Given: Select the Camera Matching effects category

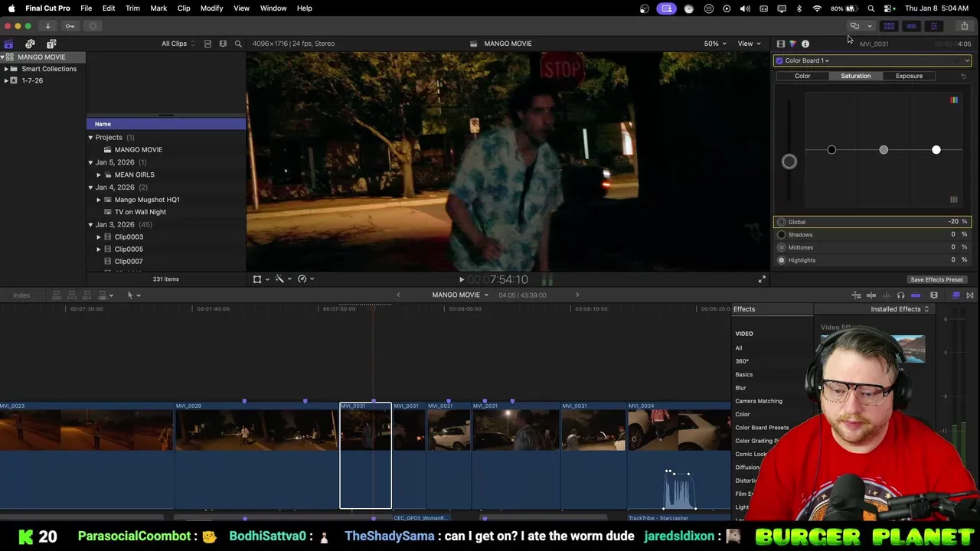Looking at the screenshot, I should [x=759, y=401].
